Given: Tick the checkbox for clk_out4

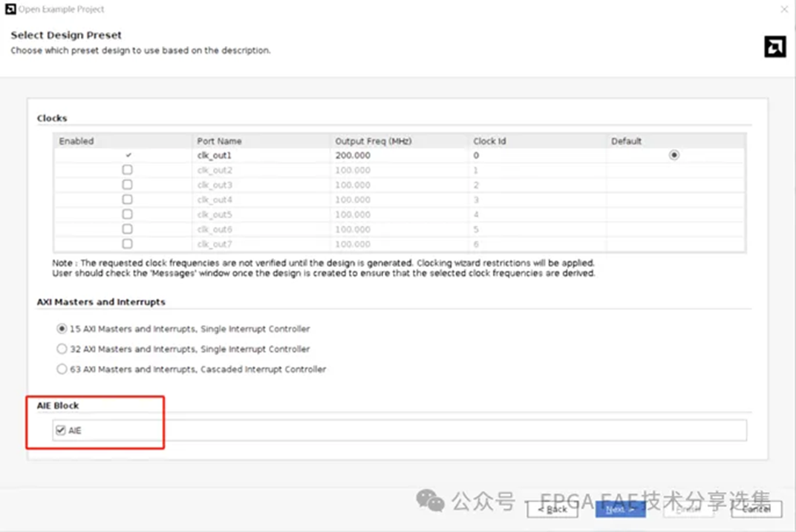Looking at the screenshot, I should [127, 200].
